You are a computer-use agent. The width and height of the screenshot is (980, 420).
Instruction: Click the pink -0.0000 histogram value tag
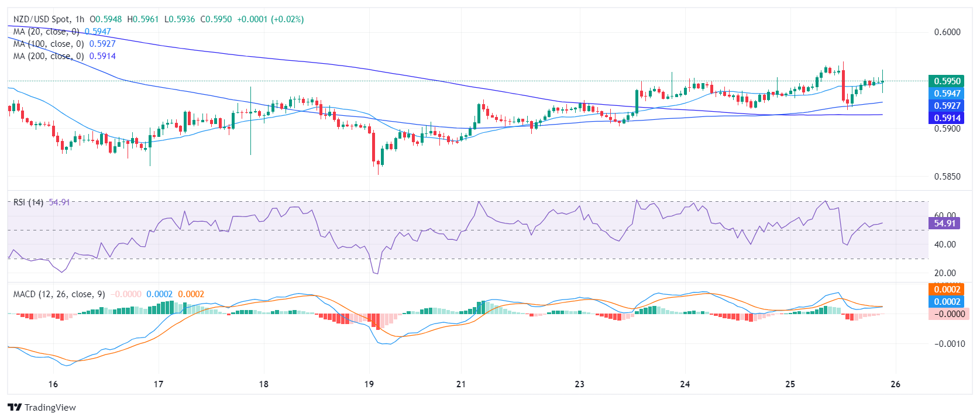(948, 314)
